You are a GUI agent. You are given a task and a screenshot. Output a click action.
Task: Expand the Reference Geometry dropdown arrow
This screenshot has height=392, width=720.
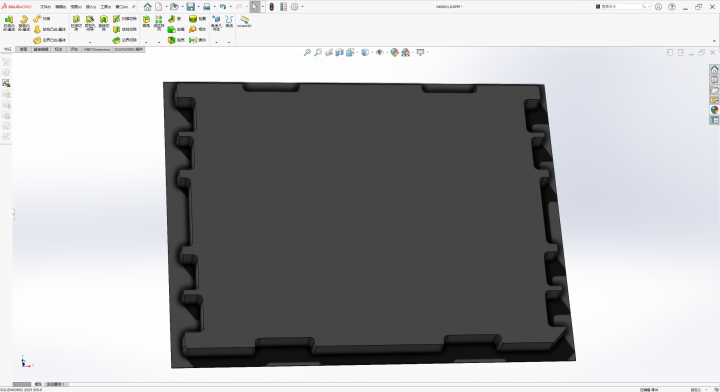coord(216,42)
